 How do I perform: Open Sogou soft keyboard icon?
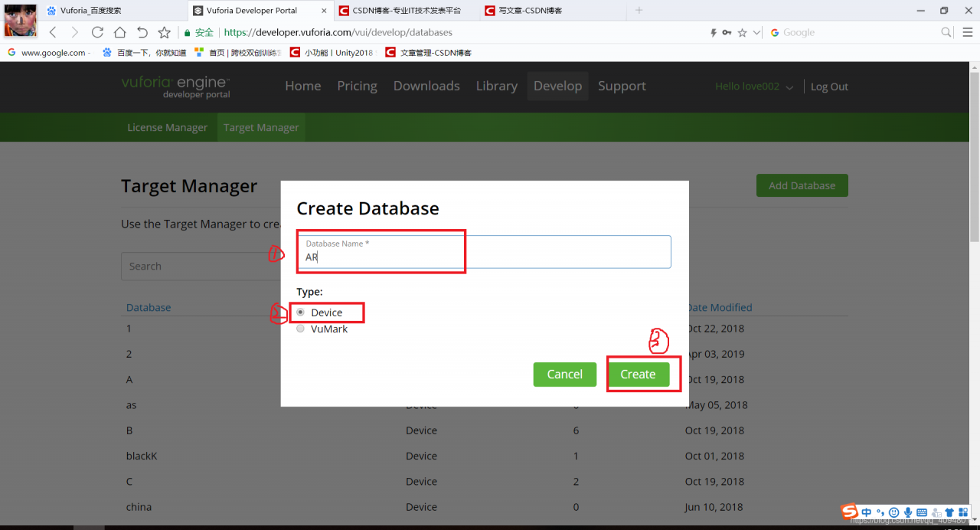click(x=922, y=512)
